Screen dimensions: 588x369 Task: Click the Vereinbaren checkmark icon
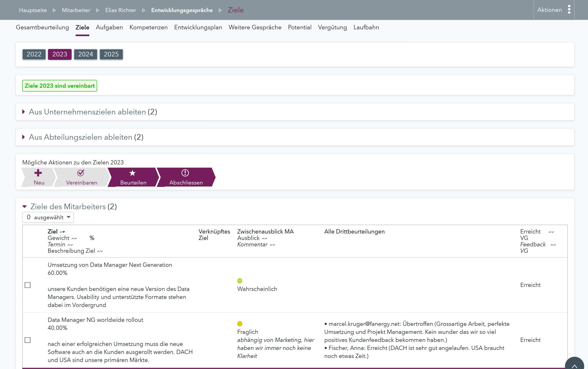pos(81,173)
